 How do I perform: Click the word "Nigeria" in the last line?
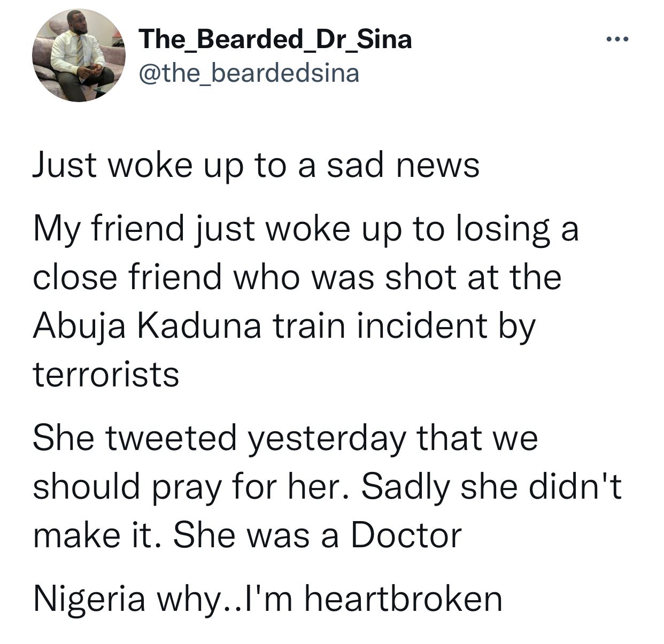(x=89, y=598)
